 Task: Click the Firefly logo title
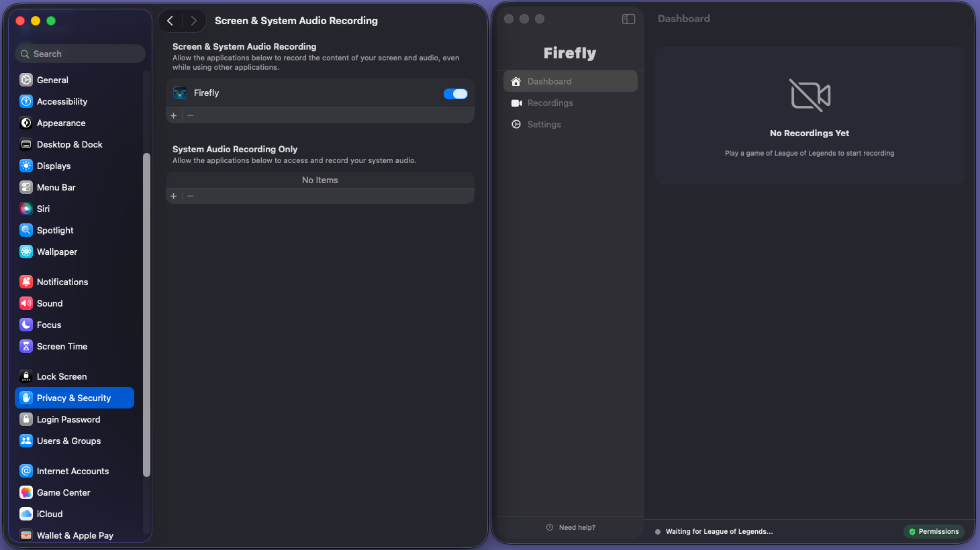(x=570, y=53)
